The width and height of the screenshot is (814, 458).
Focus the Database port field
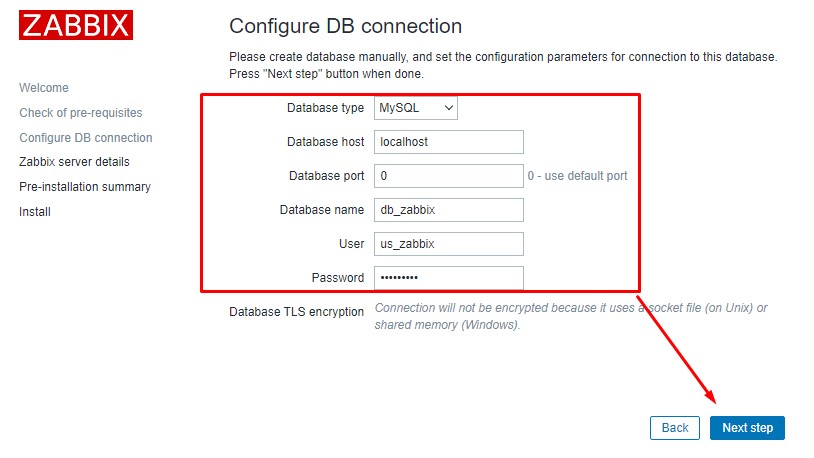pos(448,176)
